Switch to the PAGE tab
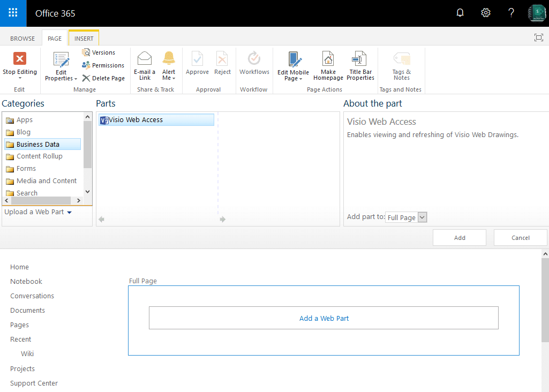The image size is (549, 392). point(55,39)
